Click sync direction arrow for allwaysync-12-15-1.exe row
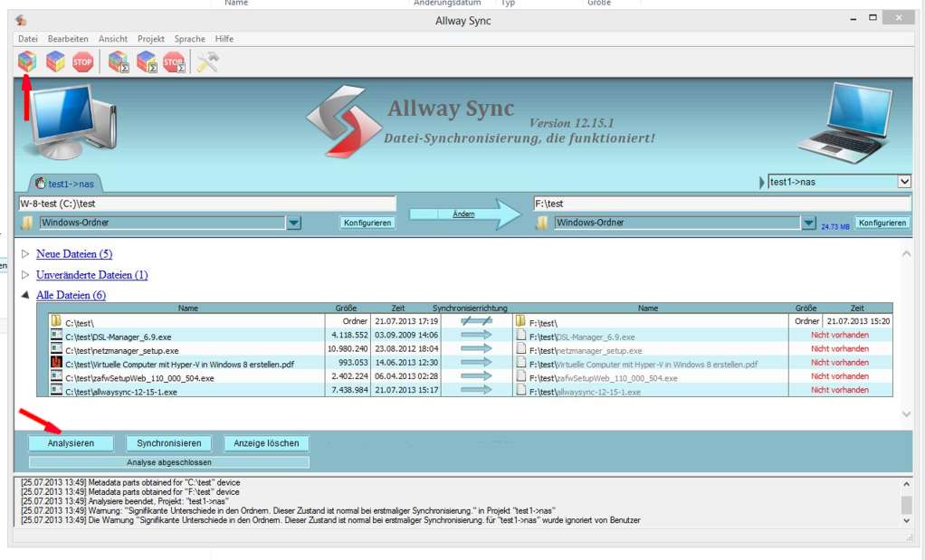Image resolution: width=925 pixels, height=560 pixels. click(x=476, y=389)
